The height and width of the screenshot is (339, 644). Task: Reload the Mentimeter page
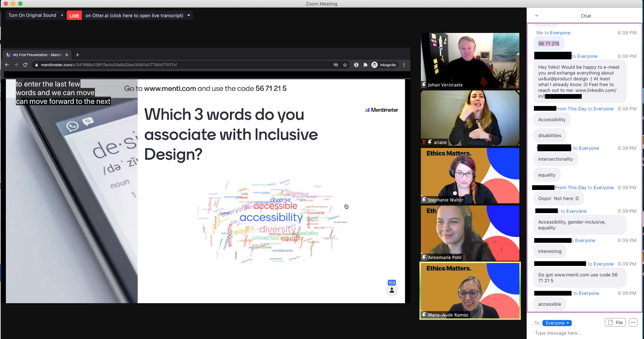[25, 65]
